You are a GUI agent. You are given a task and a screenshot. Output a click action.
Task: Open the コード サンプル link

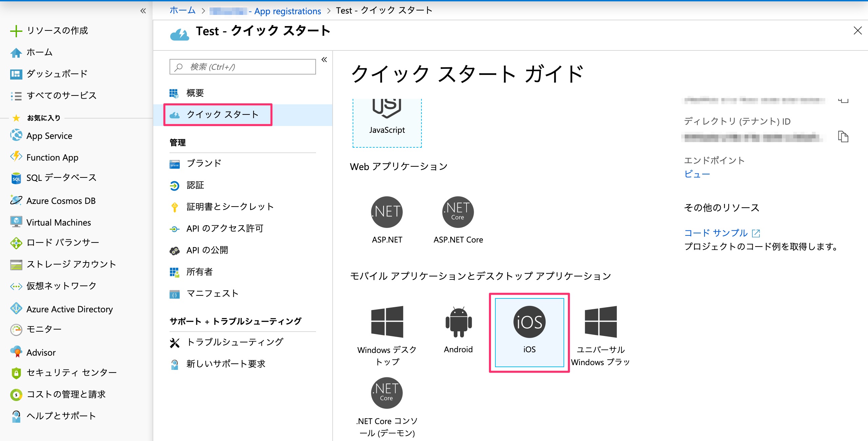click(x=715, y=233)
